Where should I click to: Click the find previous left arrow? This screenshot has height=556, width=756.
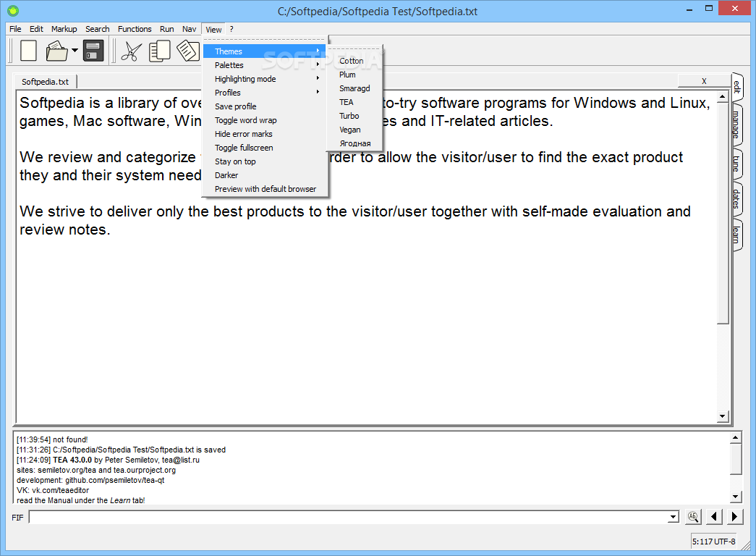pyautogui.click(x=714, y=516)
